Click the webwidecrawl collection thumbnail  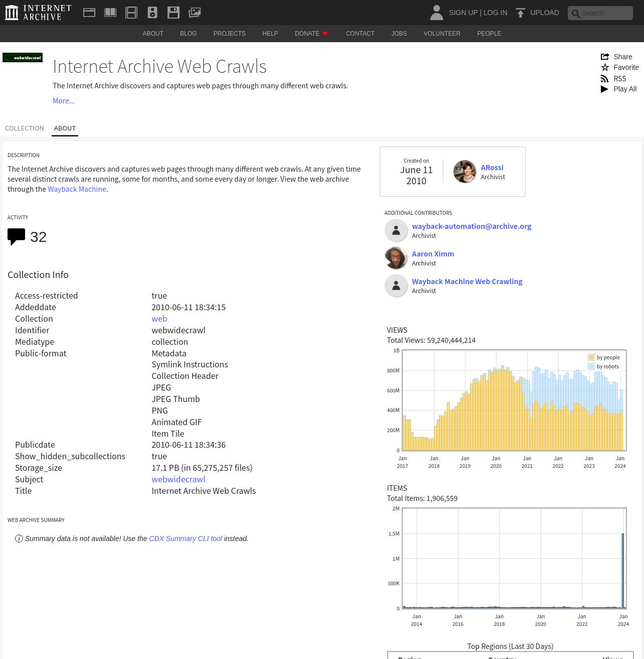(x=23, y=57)
